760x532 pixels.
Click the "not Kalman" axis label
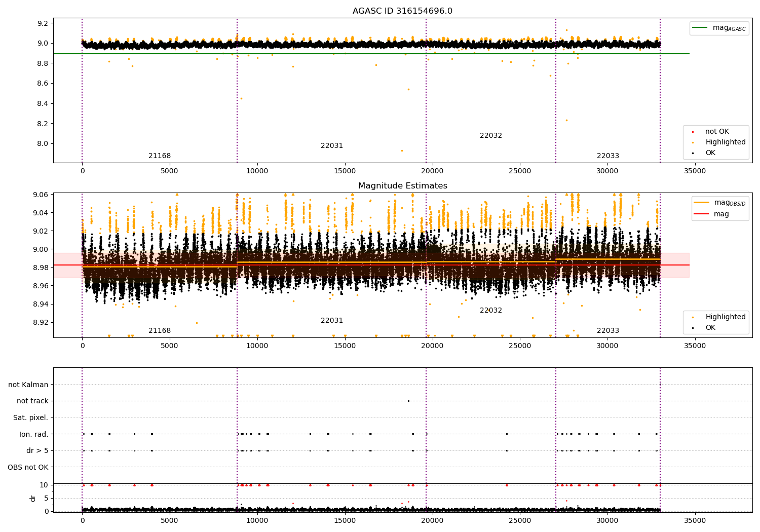28,385
